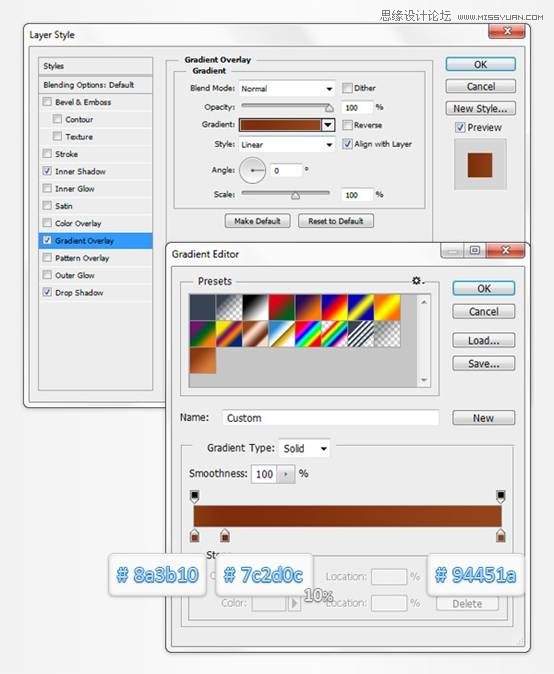The image size is (554, 674).
Task: Toggle the Dither checkbox
Action: [347, 88]
